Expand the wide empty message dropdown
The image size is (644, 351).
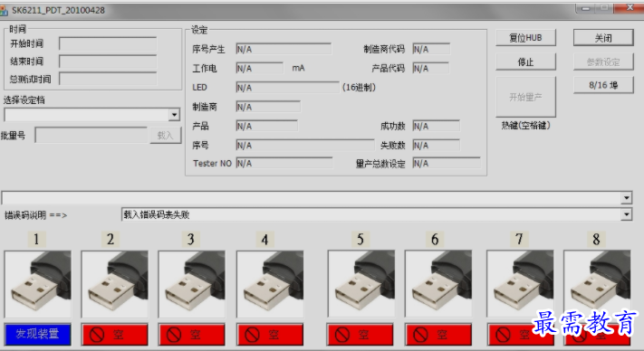pyautogui.click(x=626, y=198)
